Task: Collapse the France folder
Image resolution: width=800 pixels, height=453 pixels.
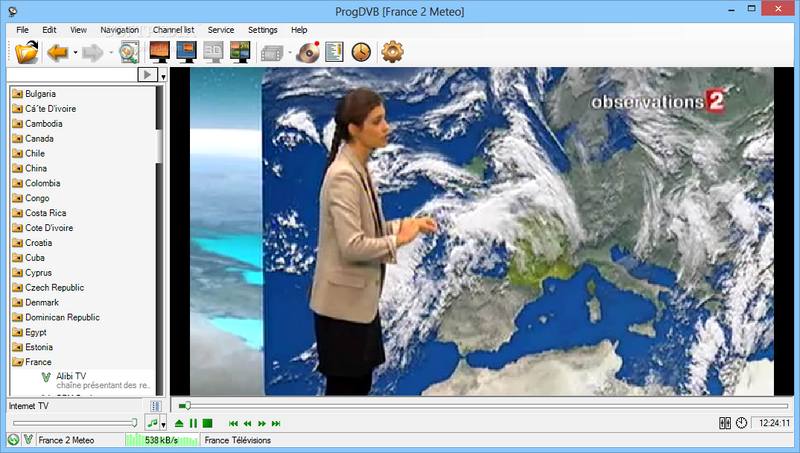Action: tap(18, 362)
